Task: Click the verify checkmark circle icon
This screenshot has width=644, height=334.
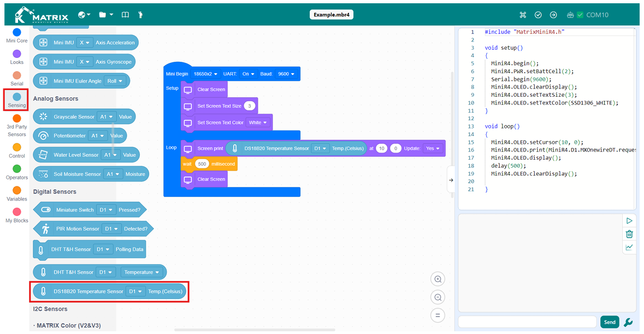Action: [x=538, y=15]
